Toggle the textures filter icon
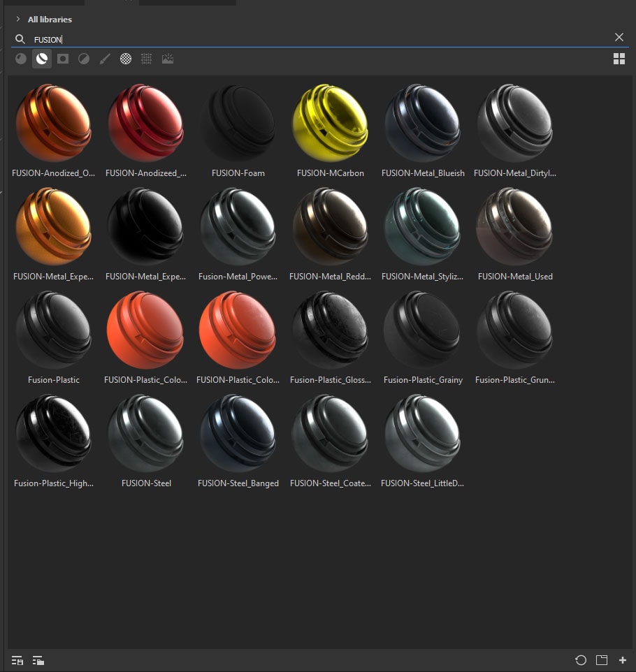Viewport: 636px width, 672px height. (146, 59)
